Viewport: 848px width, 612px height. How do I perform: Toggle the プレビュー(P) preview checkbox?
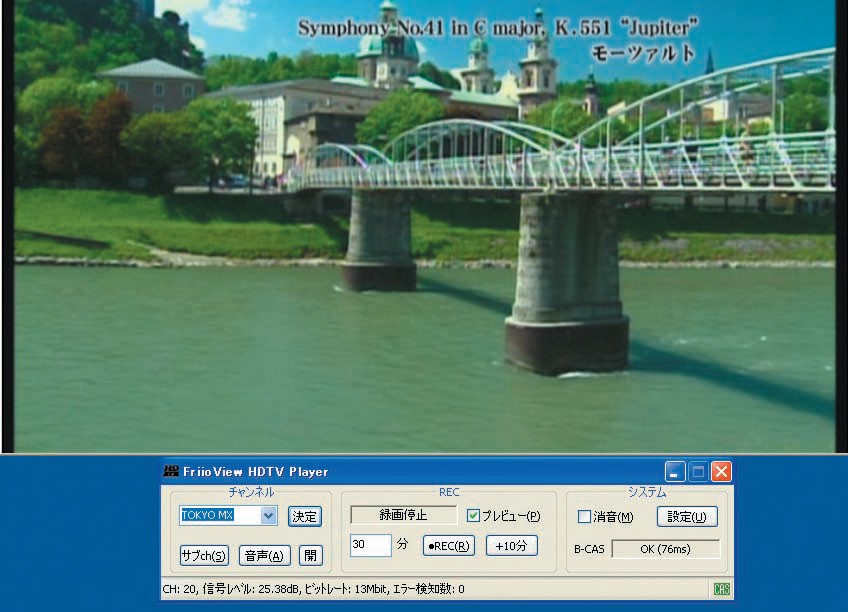(x=473, y=516)
